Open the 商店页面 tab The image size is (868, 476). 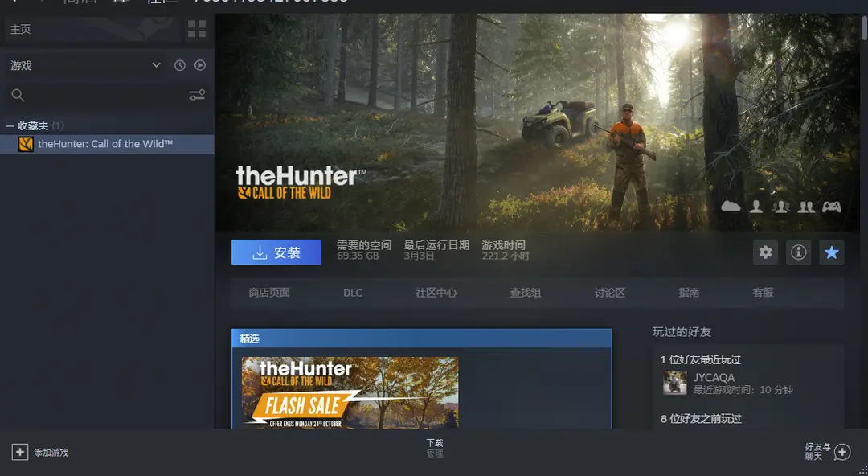point(269,293)
